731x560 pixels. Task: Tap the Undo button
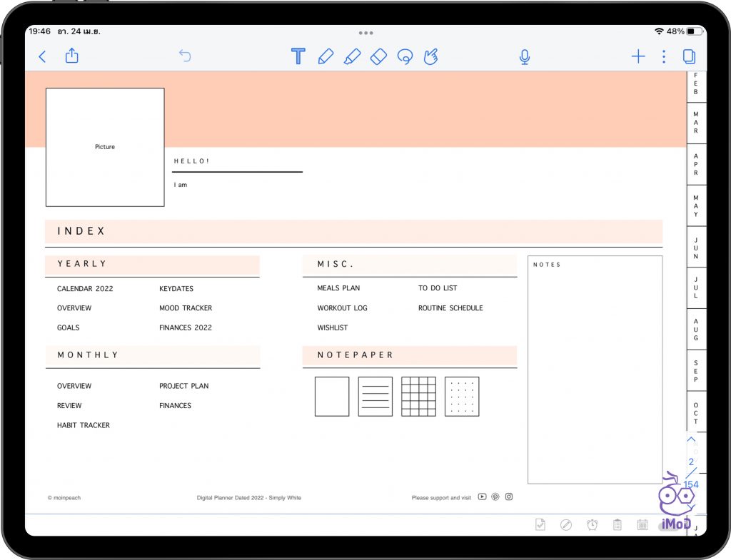point(185,56)
